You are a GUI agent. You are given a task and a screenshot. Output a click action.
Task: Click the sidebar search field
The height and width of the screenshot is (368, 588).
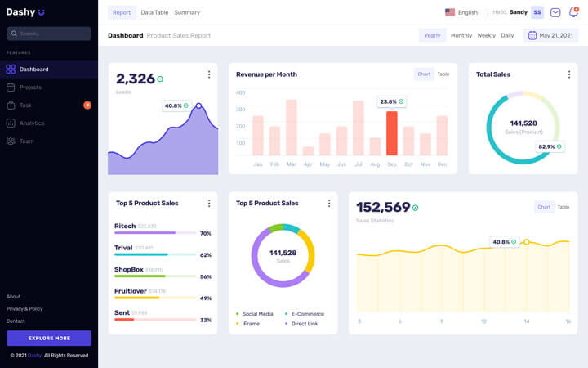click(49, 34)
